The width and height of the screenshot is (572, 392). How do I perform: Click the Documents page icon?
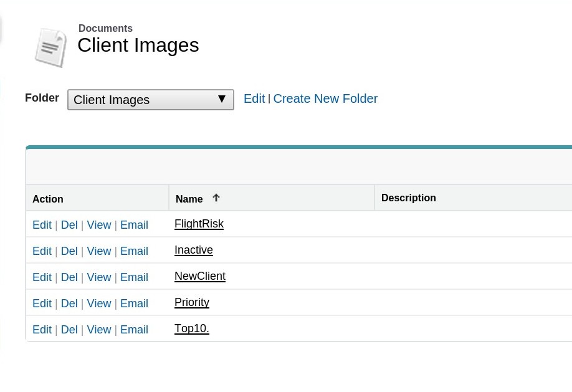(50, 48)
